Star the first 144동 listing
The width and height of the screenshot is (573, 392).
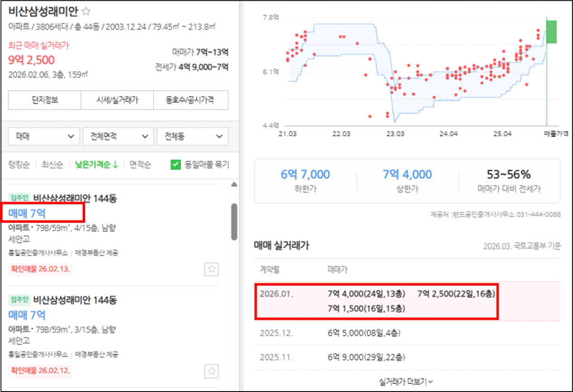pyautogui.click(x=211, y=269)
